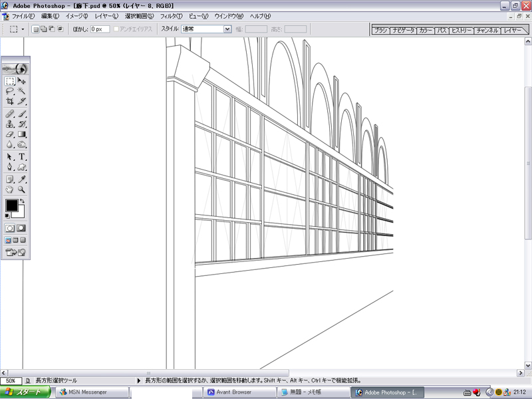Select the Move tool

[21, 81]
